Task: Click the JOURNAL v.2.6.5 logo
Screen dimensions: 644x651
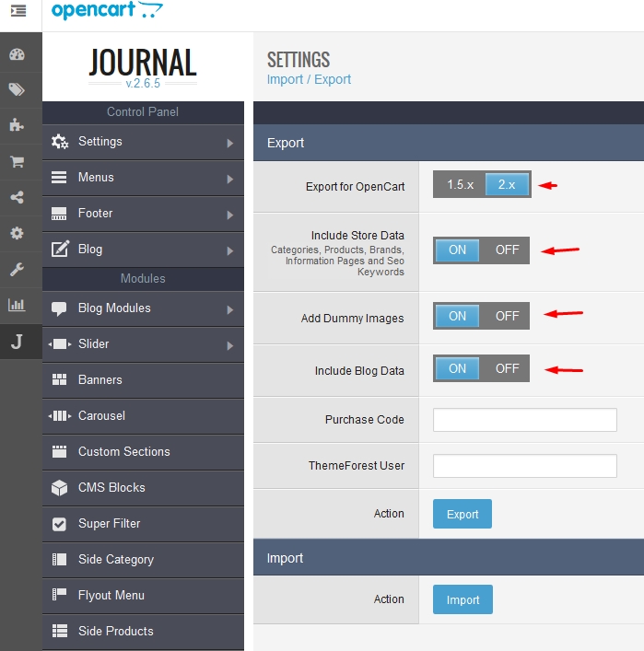Action: point(143,66)
